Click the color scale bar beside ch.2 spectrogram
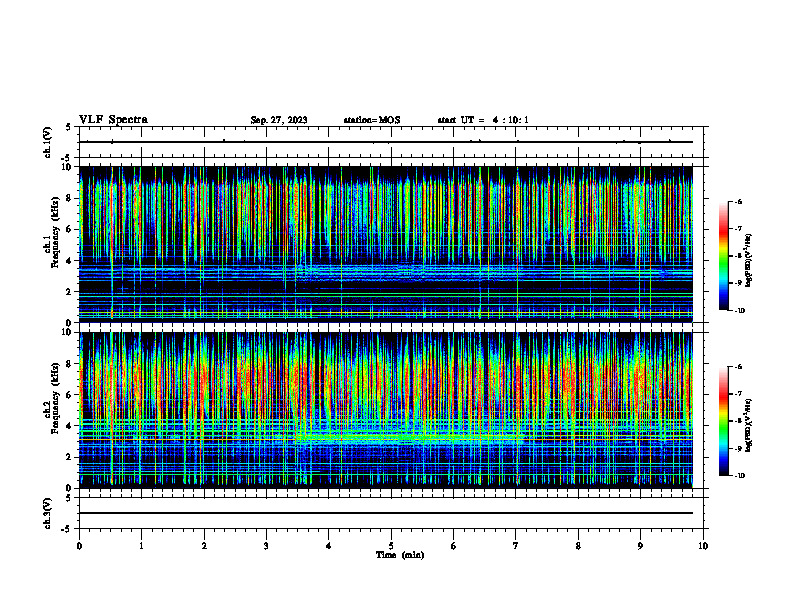792x612 pixels. pyautogui.click(x=724, y=421)
